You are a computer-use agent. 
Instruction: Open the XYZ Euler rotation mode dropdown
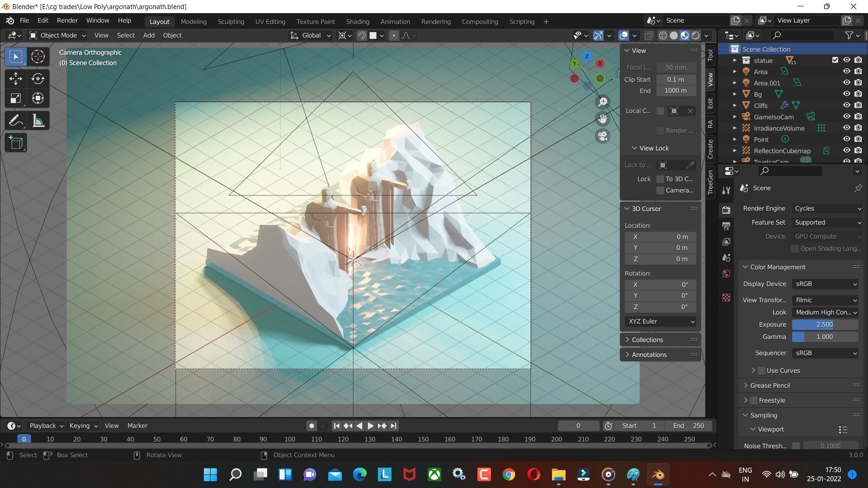660,321
